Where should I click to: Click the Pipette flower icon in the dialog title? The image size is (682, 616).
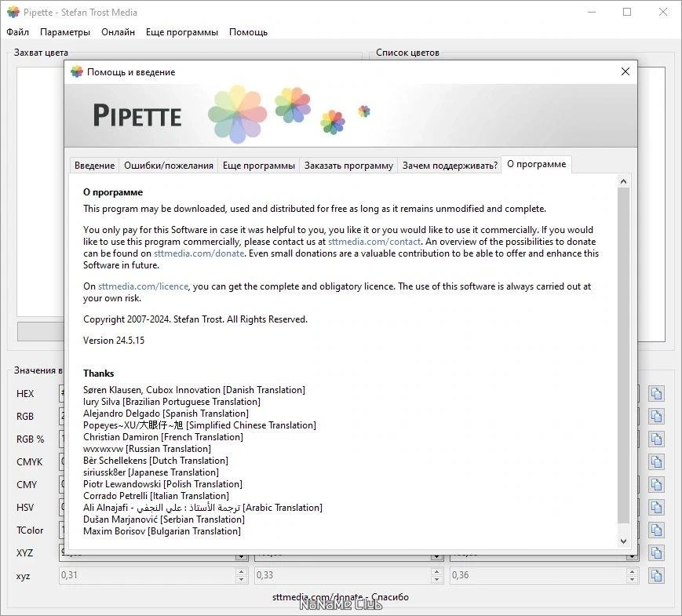(x=77, y=71)
